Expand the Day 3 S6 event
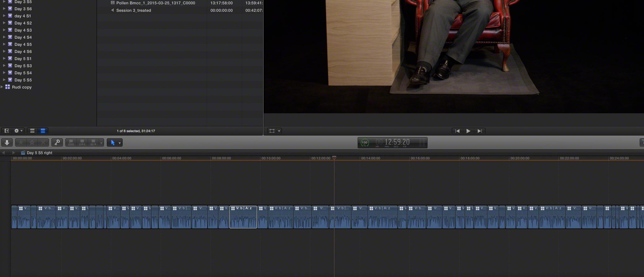 pos(4,8)
